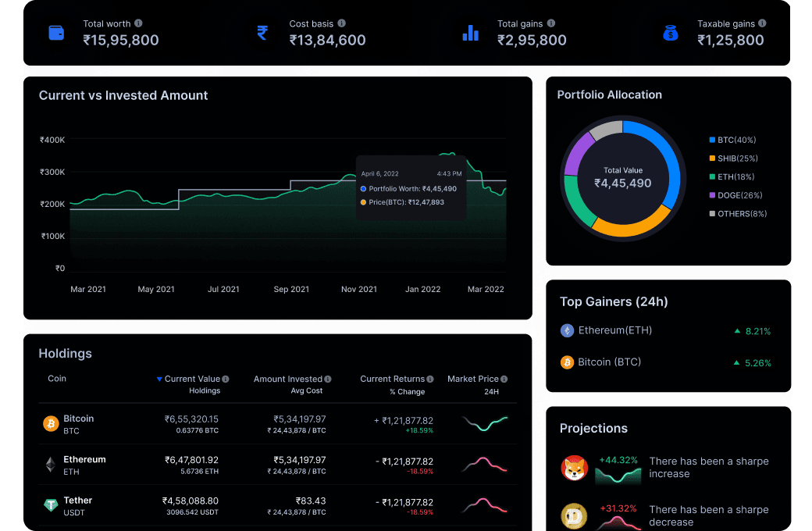Click the info icon next to Total worth
Screen dimensions: 812x531
pos(138,23)
